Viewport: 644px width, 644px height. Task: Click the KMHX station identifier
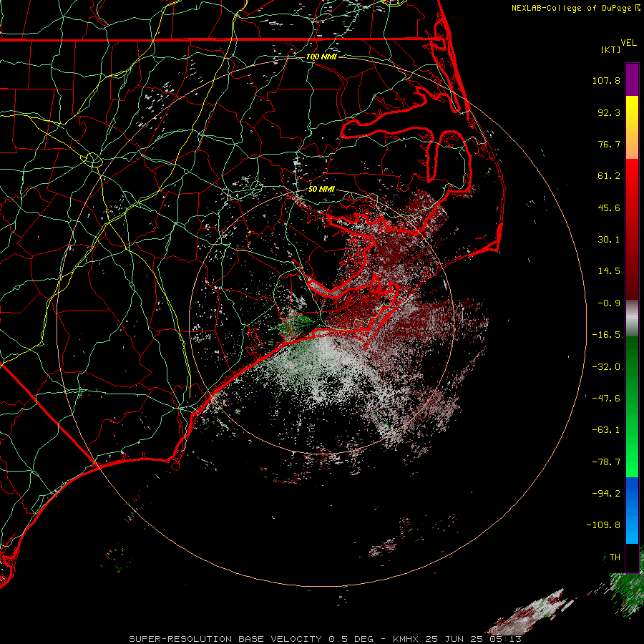(406, 639)
